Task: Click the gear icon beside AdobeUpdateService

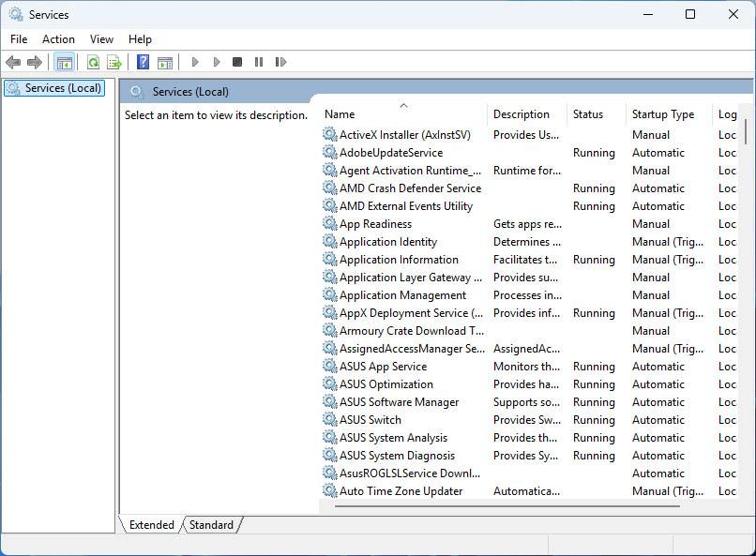Action: tap(330, 152)
